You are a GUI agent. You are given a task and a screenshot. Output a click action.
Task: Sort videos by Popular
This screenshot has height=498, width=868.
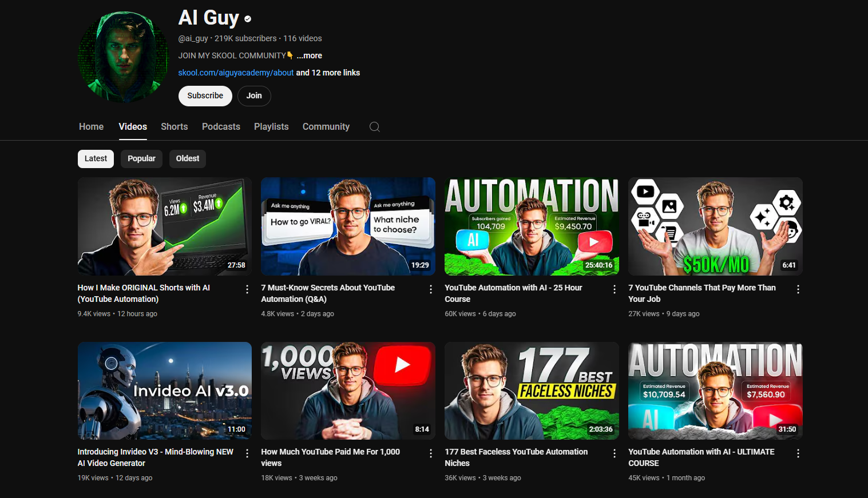tap(141, 159)
